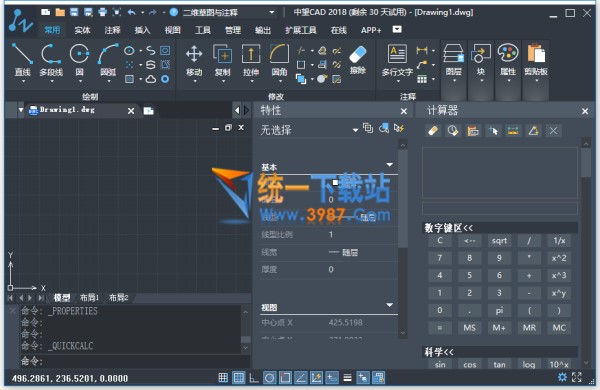600x390 pixels.
Task: Collapse the 基本 section in properties
Action: point(390,165)
